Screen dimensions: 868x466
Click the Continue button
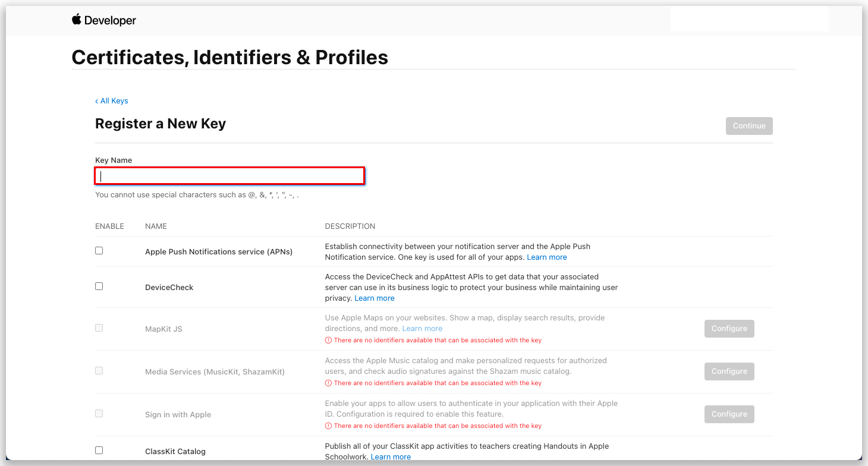[x=749, y=126]
